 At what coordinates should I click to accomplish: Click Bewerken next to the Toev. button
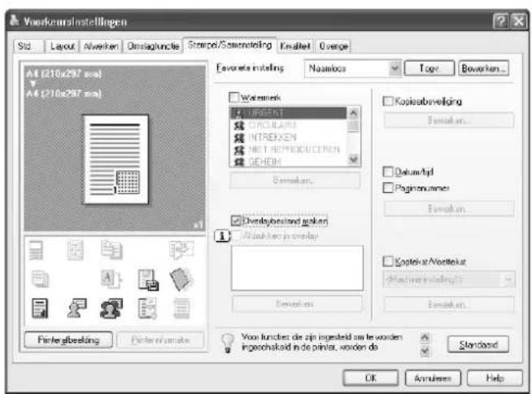tap(483, 68)
